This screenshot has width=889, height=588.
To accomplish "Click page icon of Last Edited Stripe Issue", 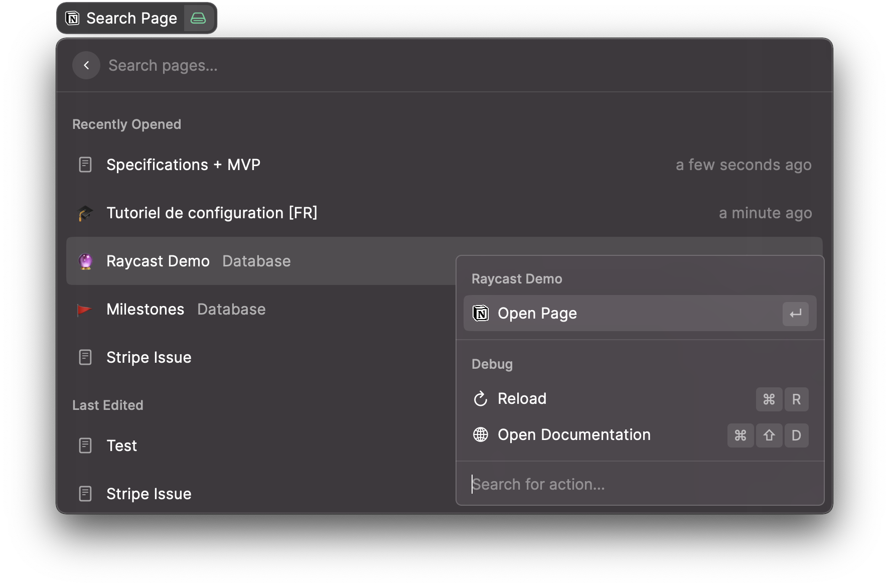I will (85, 494).
